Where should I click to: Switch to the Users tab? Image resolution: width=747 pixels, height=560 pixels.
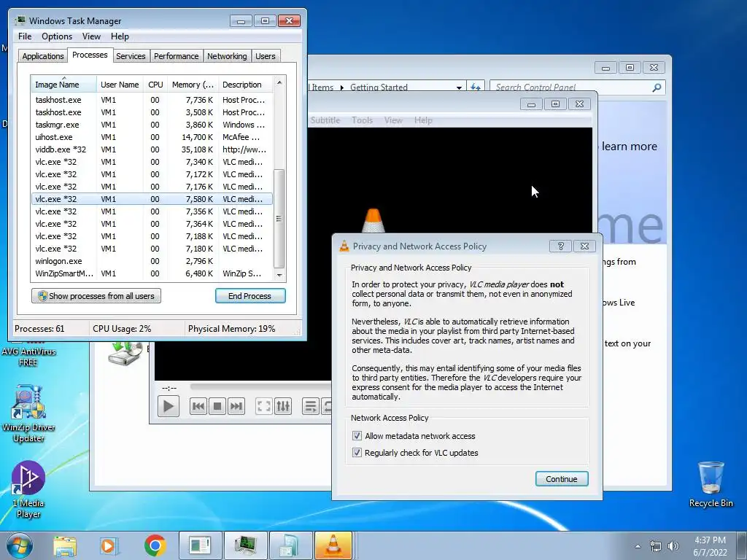click(265, 56)
